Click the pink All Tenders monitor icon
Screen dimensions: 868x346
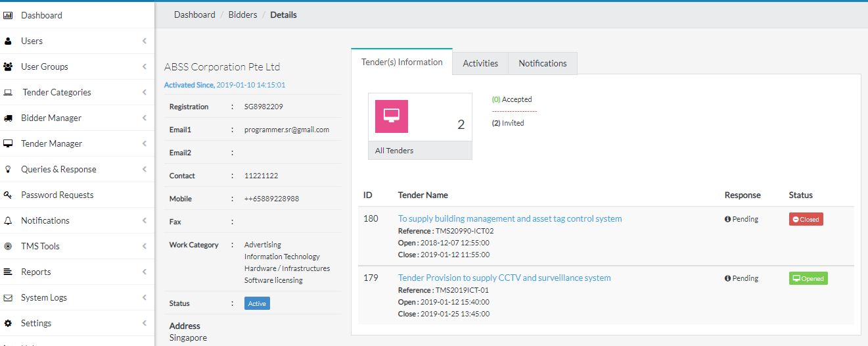392,116
